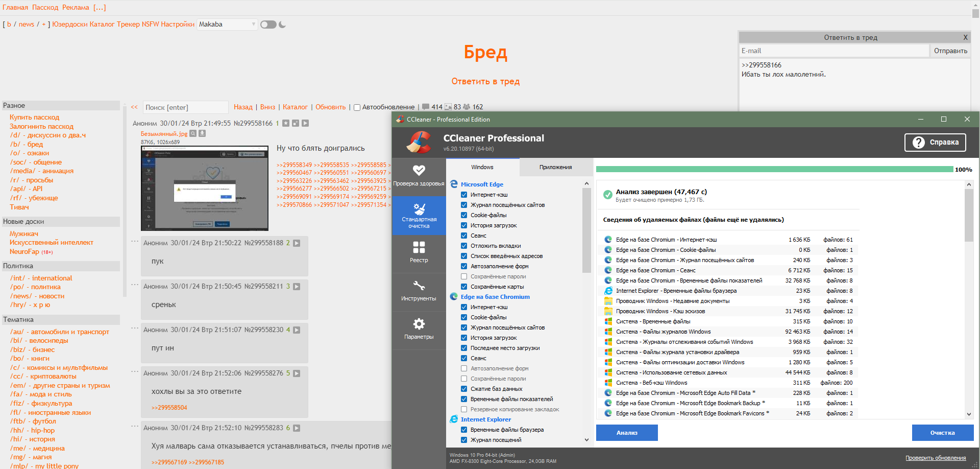Viewport: 980px width, 469px height.
Task: Click the arrow icon on post 299558188
Action: (x=297, y=243)
